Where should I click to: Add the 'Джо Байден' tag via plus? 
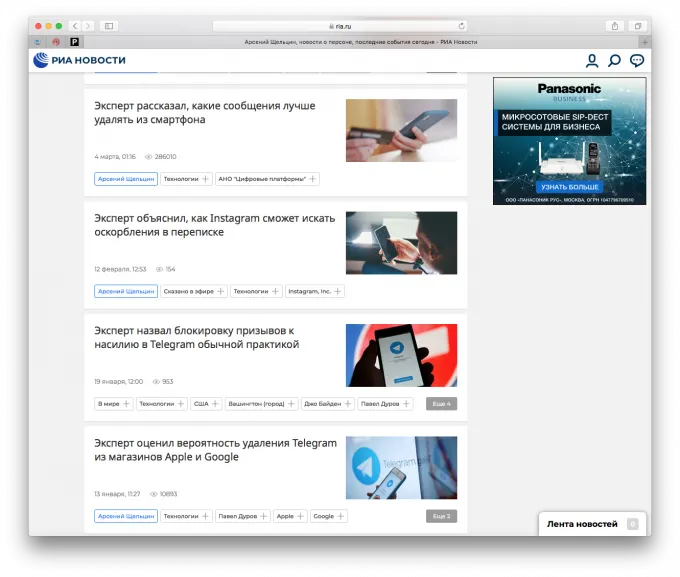pyautogui.click(x=348, y=404)
